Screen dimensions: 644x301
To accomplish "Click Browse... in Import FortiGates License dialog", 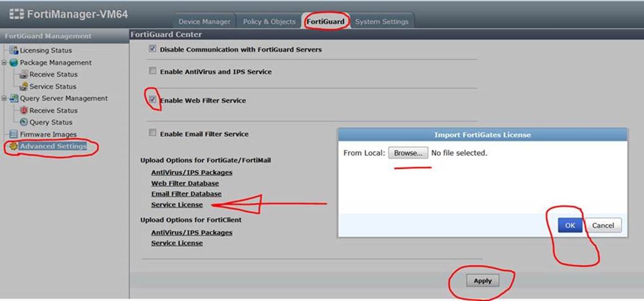I will [x=408, y=153].
